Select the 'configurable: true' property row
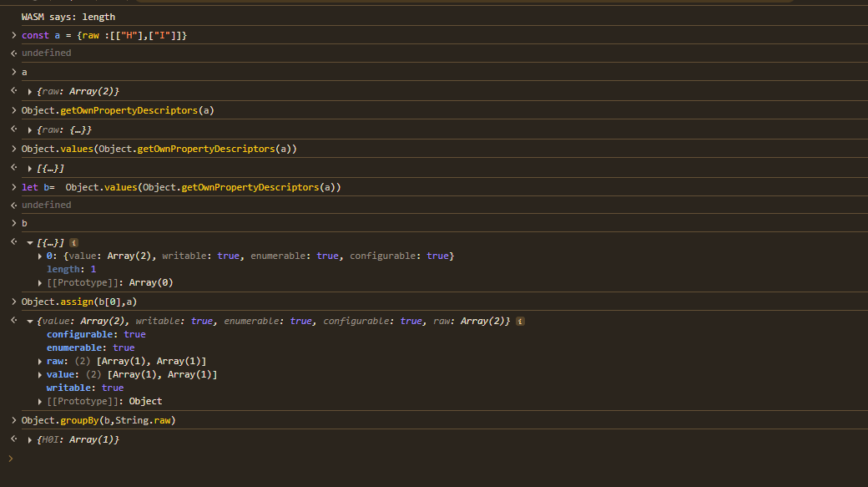 96,334
